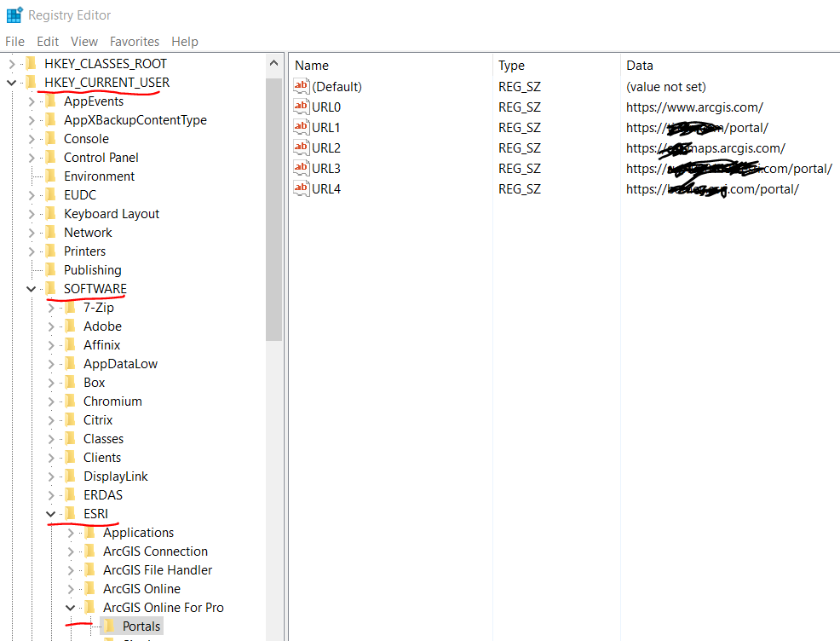
Task: Click the Box folder icon
Action: (x=70, y=383)
